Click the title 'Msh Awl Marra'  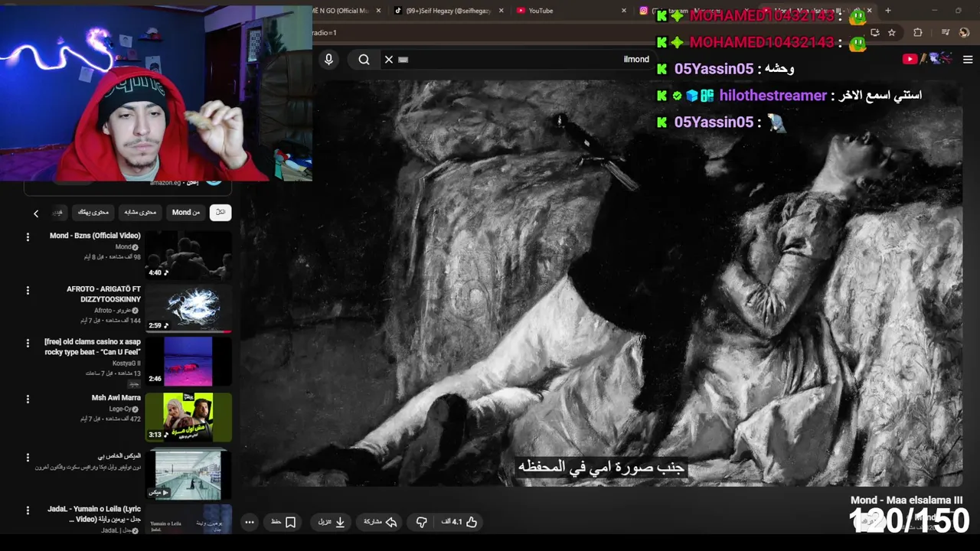tap(116, 398)
